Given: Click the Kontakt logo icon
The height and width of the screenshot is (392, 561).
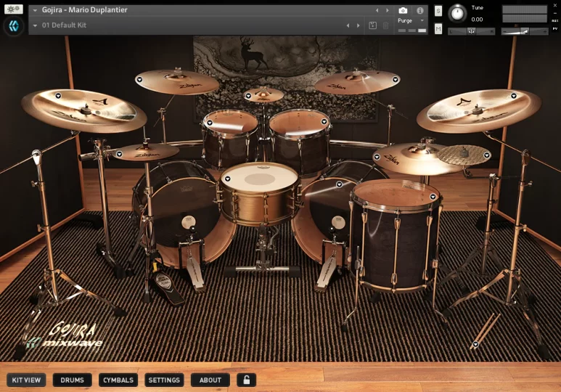Looking at the screenshot, I should (x=14, y=26).
